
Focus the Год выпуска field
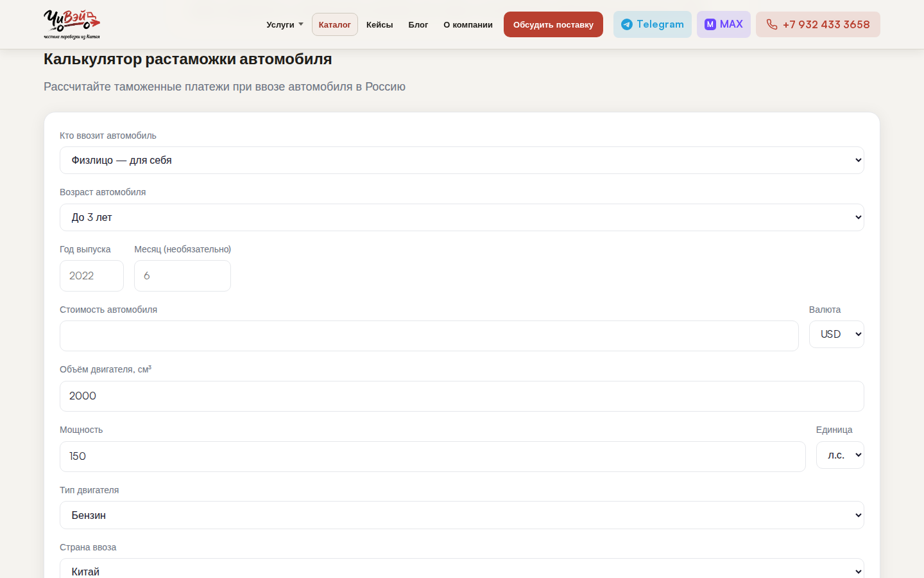coord(92,276)
